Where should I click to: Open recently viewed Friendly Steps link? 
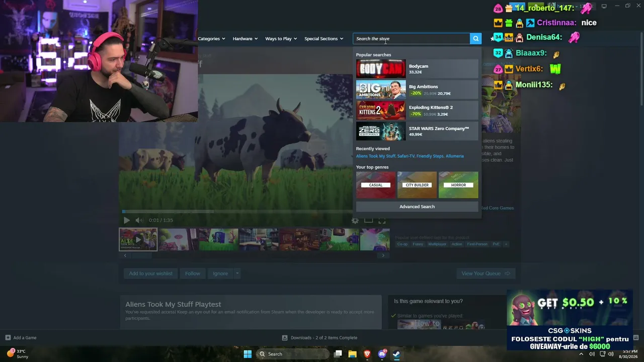pos(430,156)
